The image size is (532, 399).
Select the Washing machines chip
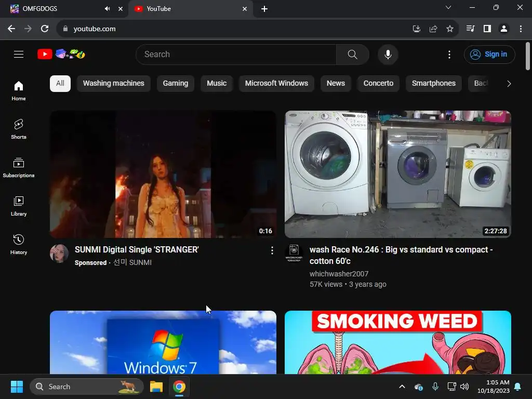pyautogui.click(x=114, y=84)
